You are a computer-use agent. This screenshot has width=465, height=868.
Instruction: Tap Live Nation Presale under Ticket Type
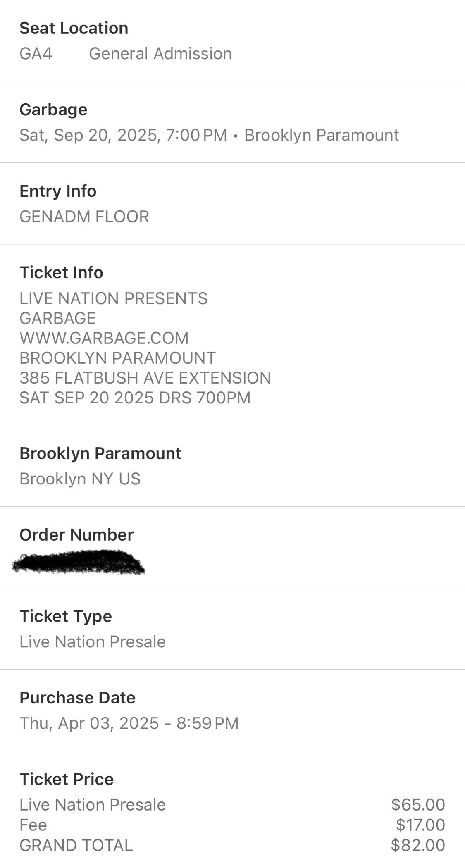pyautogui.click(x=93, y=641)
